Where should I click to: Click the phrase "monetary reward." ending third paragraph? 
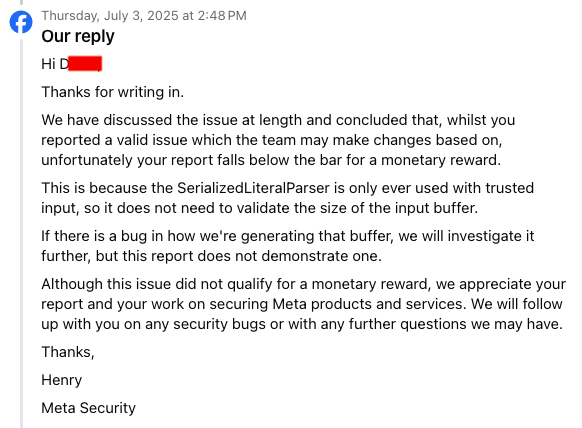pos(441,160)
